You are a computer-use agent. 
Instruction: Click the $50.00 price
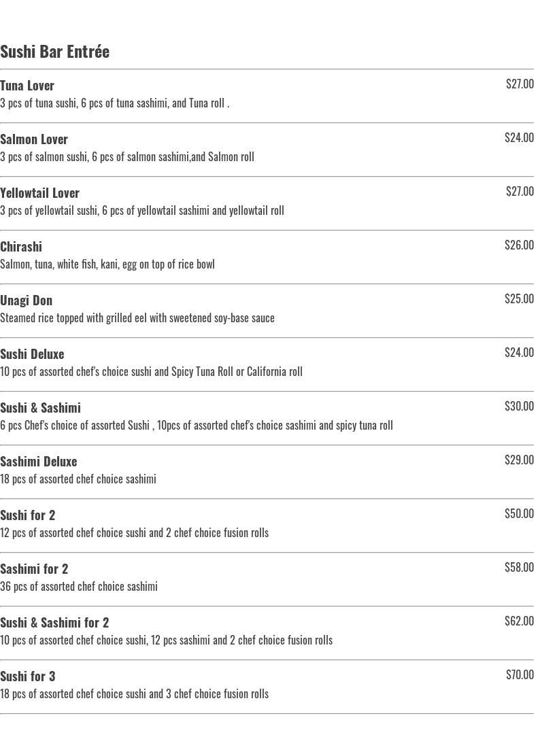coord(519,513)
